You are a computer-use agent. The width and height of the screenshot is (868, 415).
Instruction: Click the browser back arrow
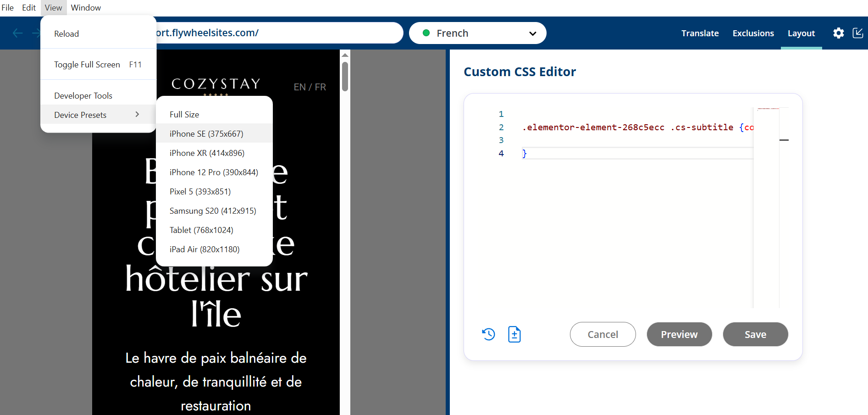17,33
